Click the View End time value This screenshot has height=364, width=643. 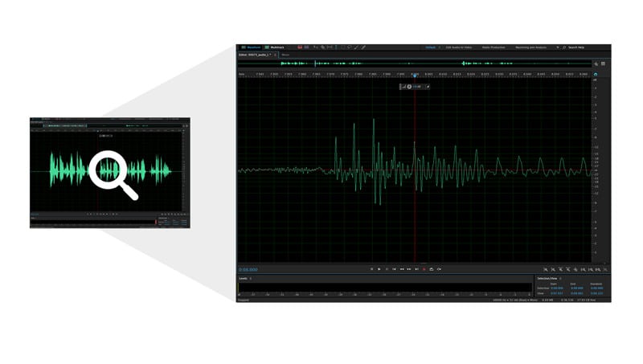576,293
